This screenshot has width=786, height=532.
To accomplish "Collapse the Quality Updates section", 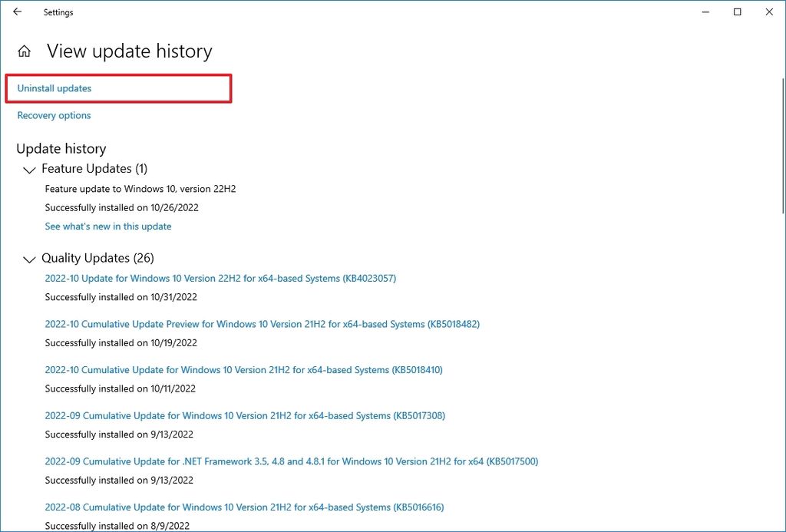I will (x=30, y=259).
